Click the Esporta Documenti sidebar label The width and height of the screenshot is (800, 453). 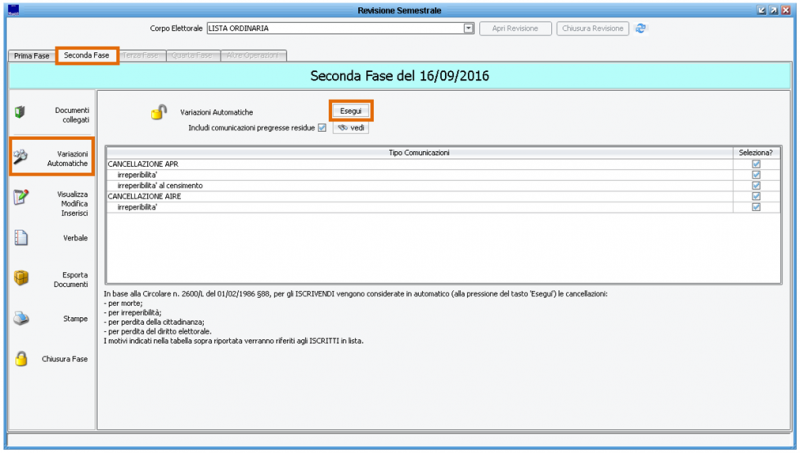pyautogui.click(x=71, y=280)
